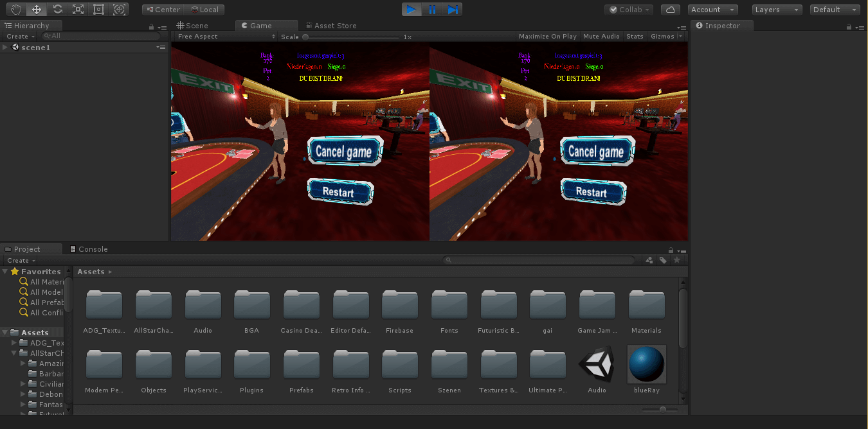The image size is (868, 429).
Task: Toggle Maximize On Play
Action: click(548, 37)
